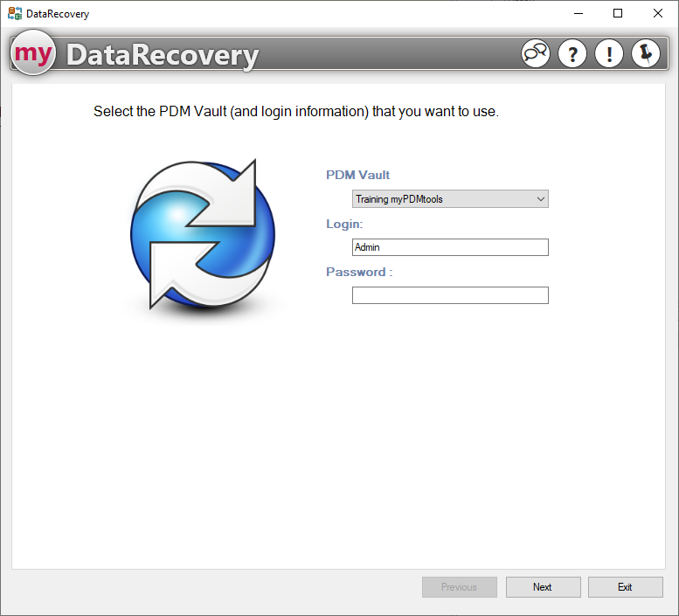This screenshot has width=679, height=616.
Task: Click the DataRecovery title bar app icon
Action: (15, 14)
